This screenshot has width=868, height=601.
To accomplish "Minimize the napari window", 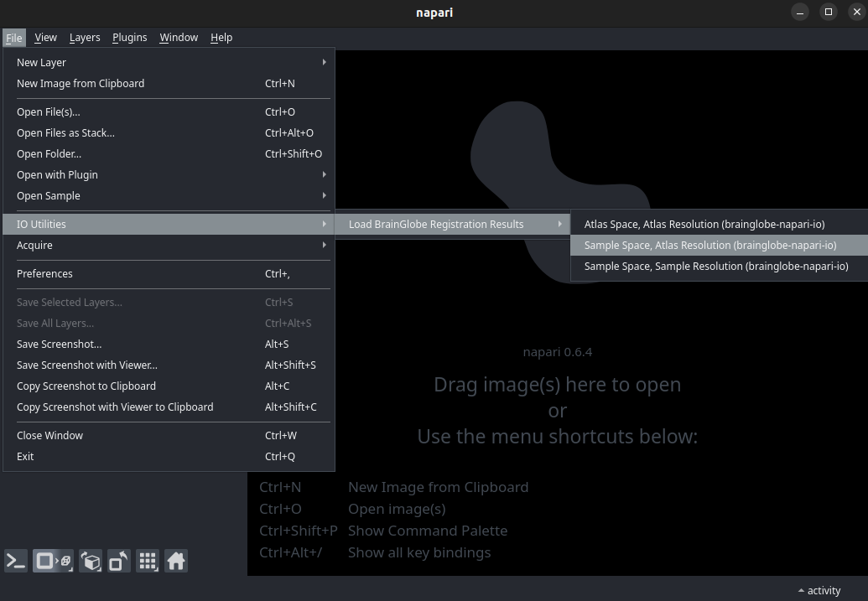I will click(800, 12).
